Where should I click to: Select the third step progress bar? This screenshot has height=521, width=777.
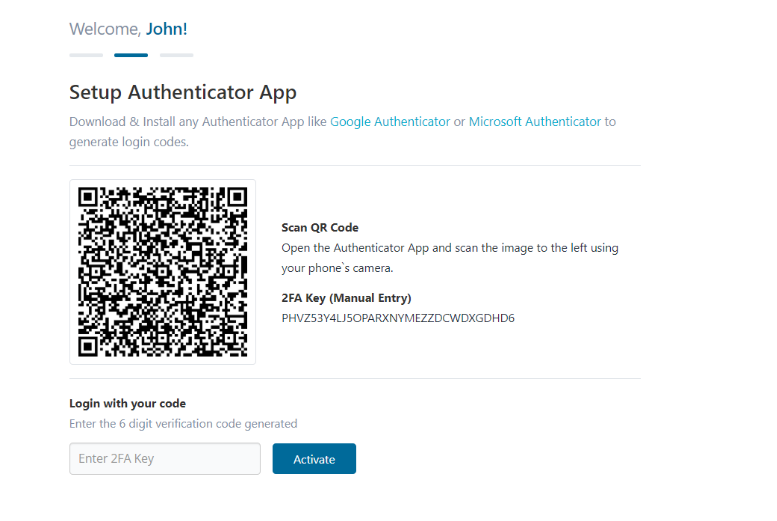pyautogui.click(x=176, y=55)
